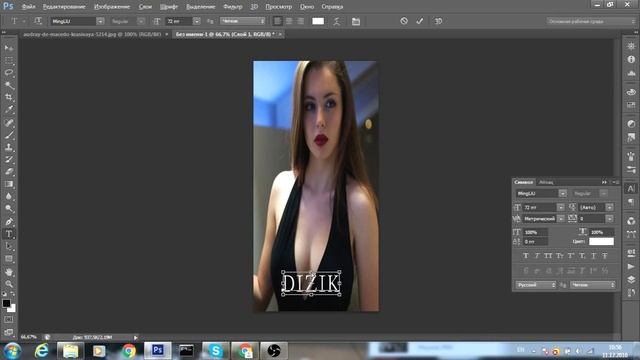
Task: Open font size dropdown in Character panel
Action: (x=561, y=207)
